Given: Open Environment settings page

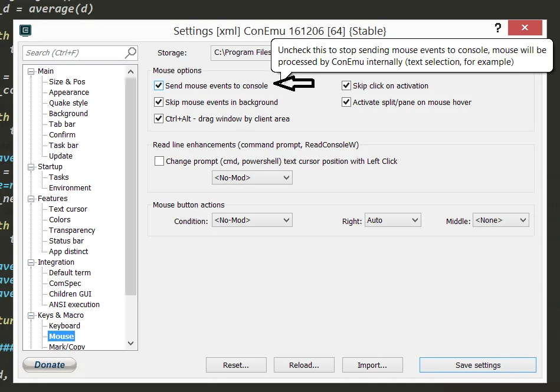Looking at the screenshot, I should [70, 187].
